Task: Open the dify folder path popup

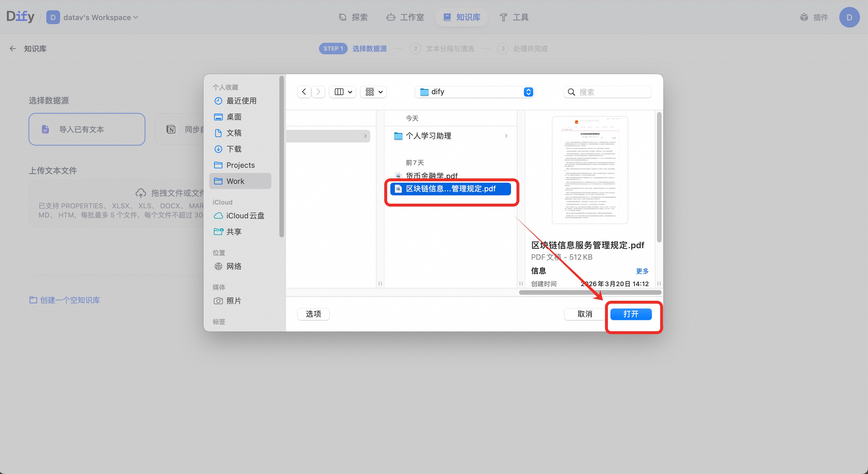Action: 474,92
